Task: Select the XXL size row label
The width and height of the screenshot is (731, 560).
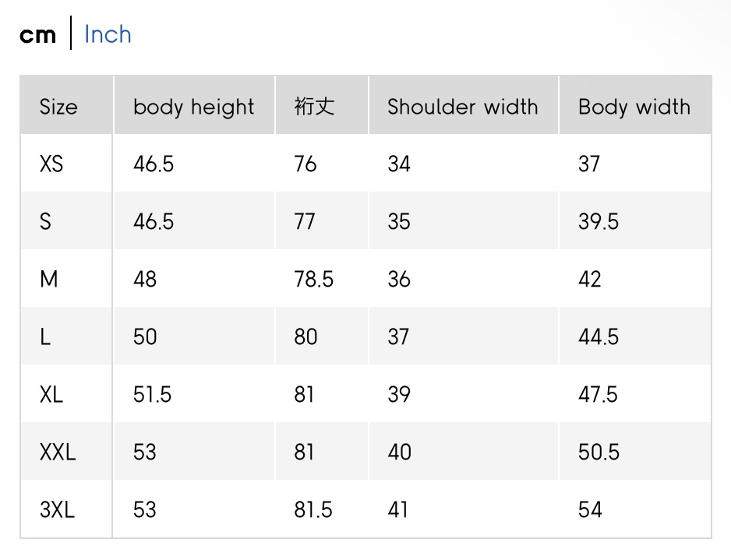Action: pyautogui.click(x=58, y=452)
